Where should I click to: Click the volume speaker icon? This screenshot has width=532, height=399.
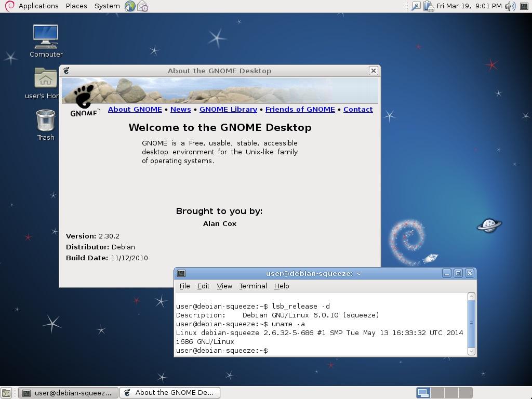click(x=510, y=6)
